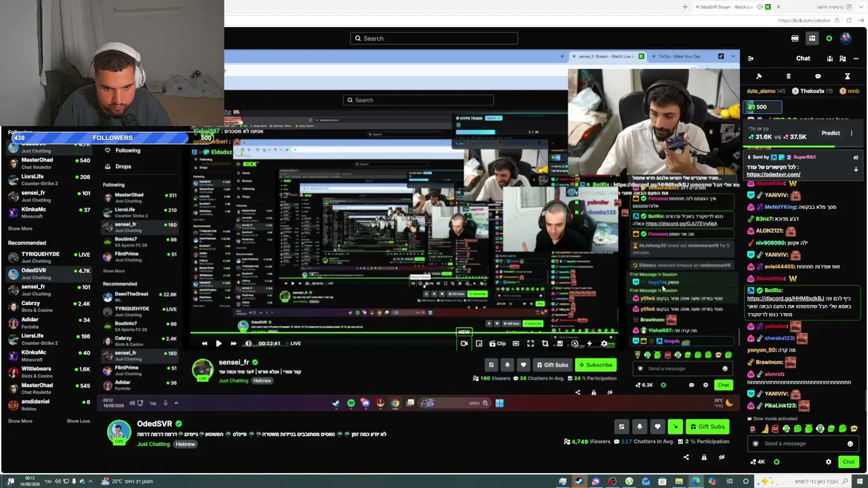The image size is (868, 488).
Task: Open Microsoft Edge from the taskbar
Action: (696, 481)
